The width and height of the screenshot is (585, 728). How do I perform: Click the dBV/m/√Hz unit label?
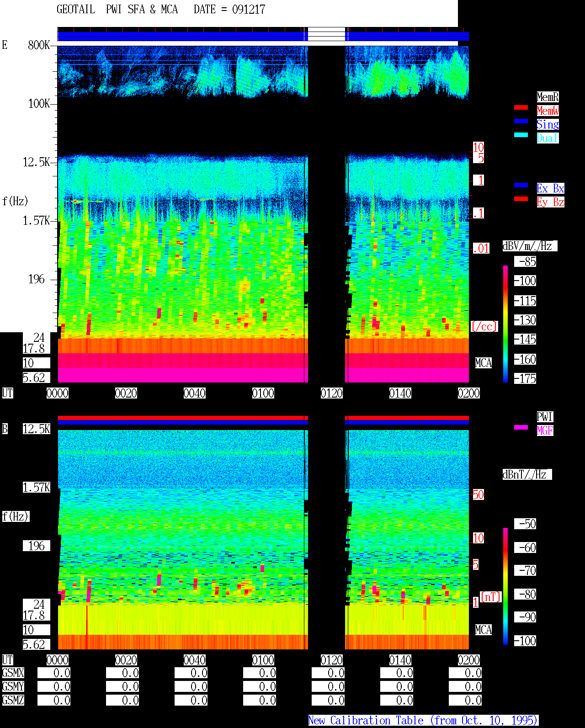coord(530,246)
